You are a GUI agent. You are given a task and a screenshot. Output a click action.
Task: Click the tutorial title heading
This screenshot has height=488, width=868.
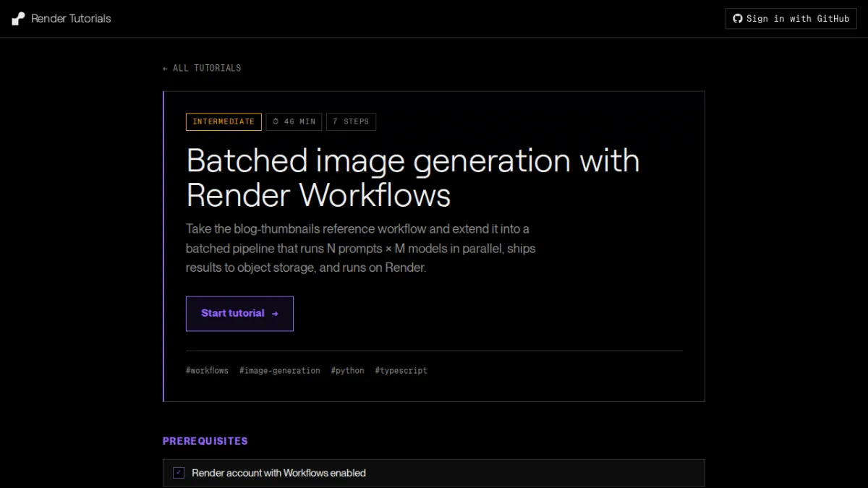413,178
